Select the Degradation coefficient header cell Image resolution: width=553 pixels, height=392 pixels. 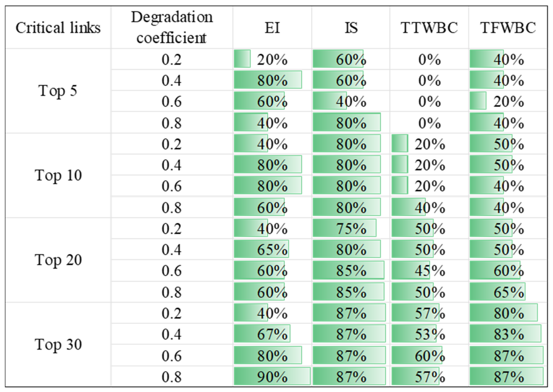click(x=172, y=27)
